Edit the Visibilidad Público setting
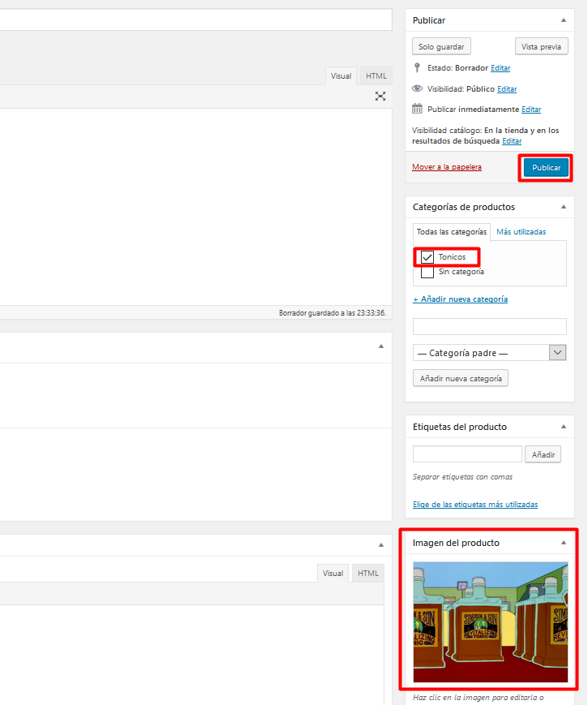588x705 pixels. point(507,89)
